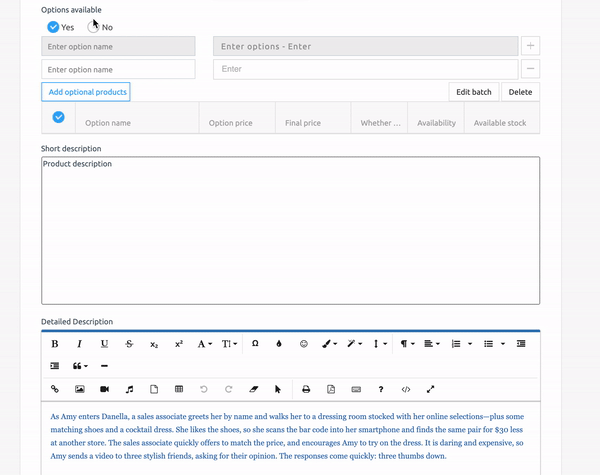Open font family dropdown
The image size is (600, 475).
tap(204, 343)
